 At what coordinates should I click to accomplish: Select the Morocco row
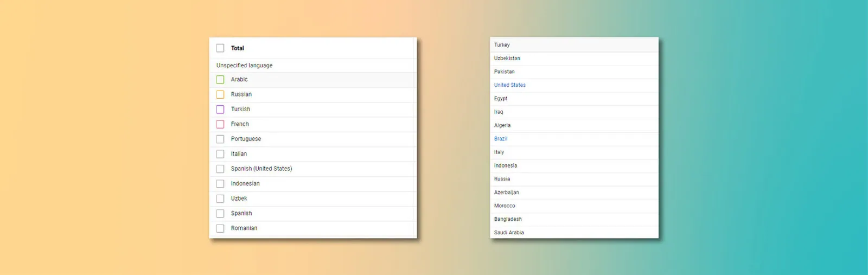(x=574, y=206)
